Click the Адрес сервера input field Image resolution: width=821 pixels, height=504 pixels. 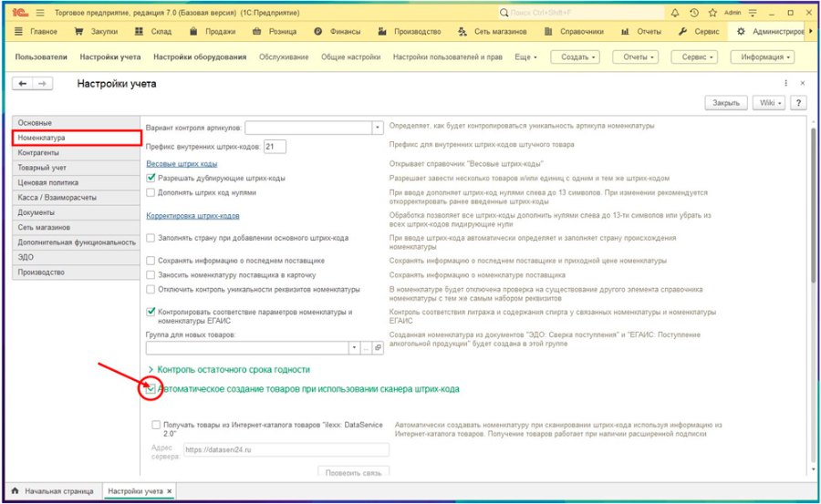(x=286, y=449)
